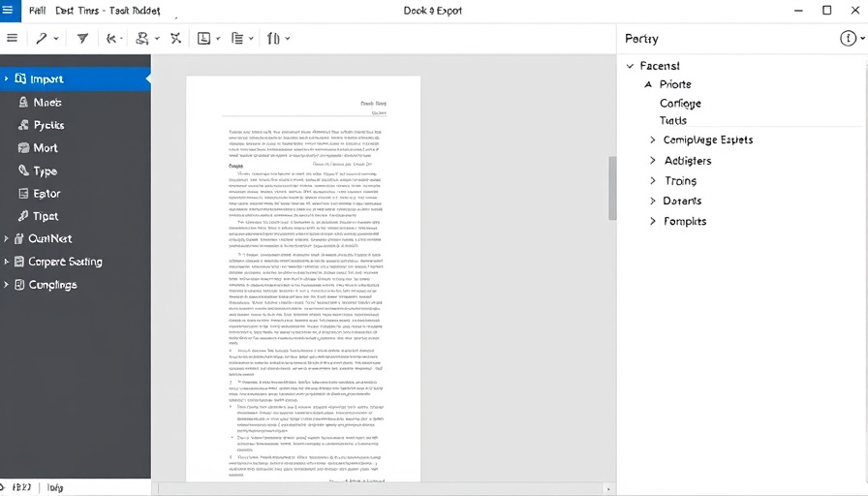This screenshot has height=496, width=868.
Task: Select the pen tool in toolbar
Action: (x=42, y=38)
